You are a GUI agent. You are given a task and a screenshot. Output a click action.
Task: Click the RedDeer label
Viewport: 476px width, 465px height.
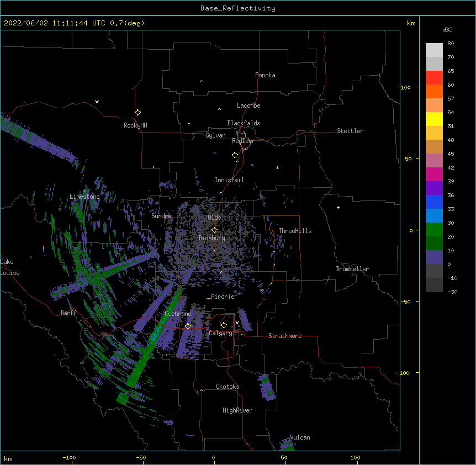tap(243, 141)
